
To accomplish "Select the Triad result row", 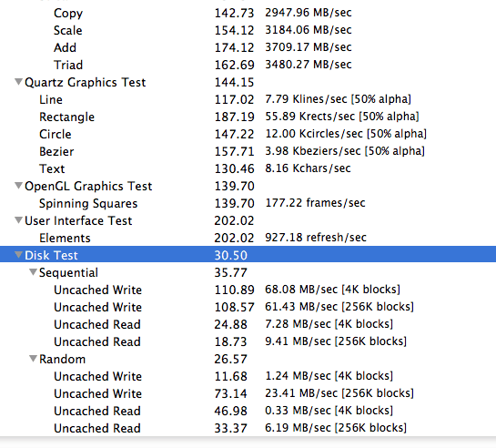I will point(248,65).
